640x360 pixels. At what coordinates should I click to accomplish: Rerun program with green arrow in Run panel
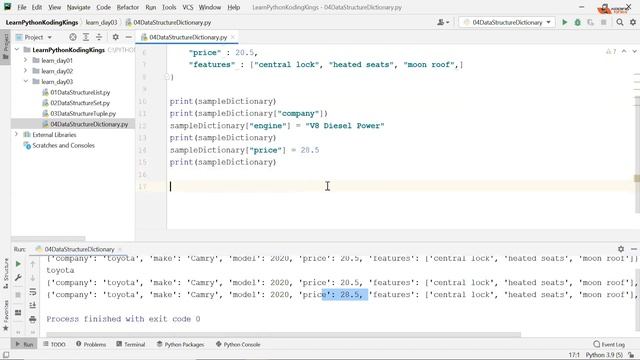(18, 264)
